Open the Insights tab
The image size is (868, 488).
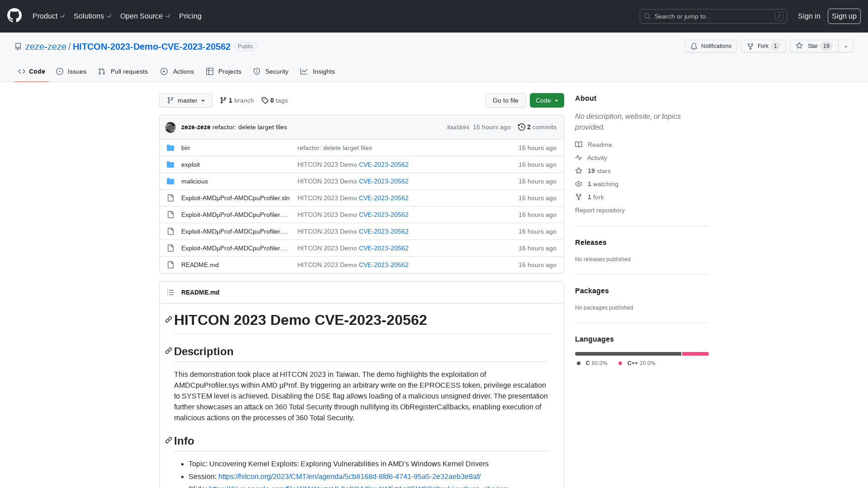[318, 71]
